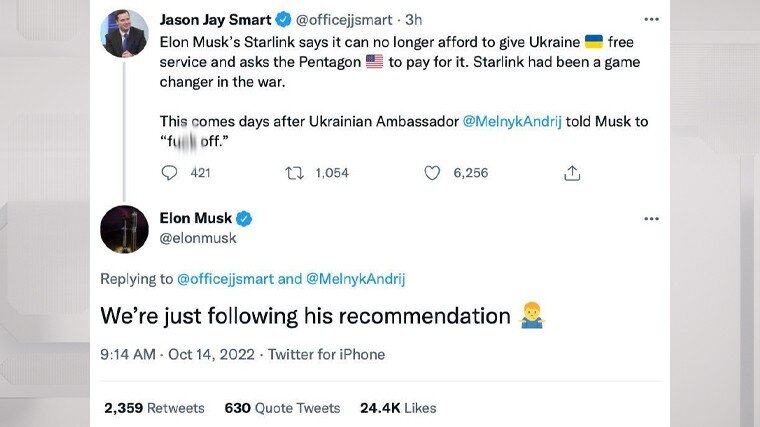Click the 9:14 AM Oct 14, 2022 timestamp
Viewport: 760px width, 427px height.
click(x=174, y=354)
